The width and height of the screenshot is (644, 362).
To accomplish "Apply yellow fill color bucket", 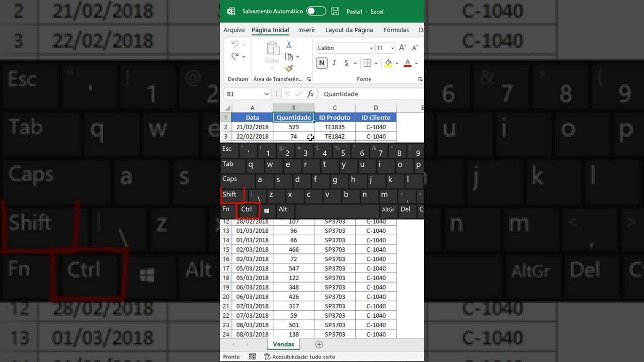I will point(388,63).
